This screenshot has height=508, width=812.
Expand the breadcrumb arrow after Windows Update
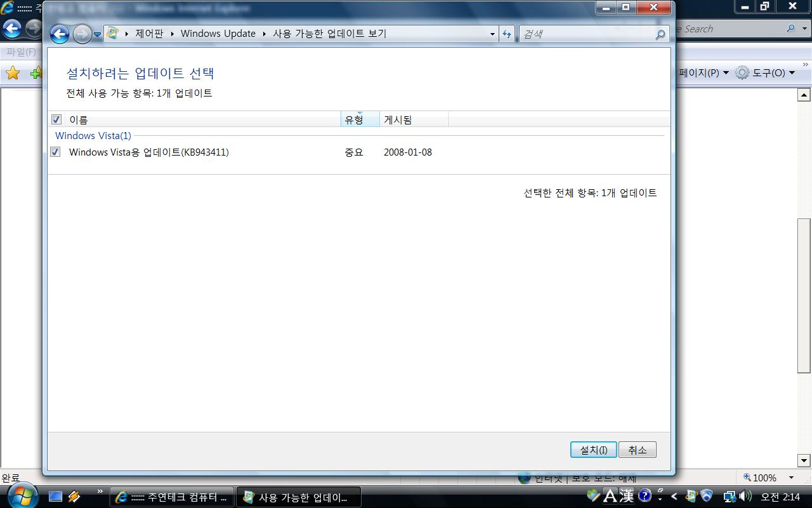265,34
